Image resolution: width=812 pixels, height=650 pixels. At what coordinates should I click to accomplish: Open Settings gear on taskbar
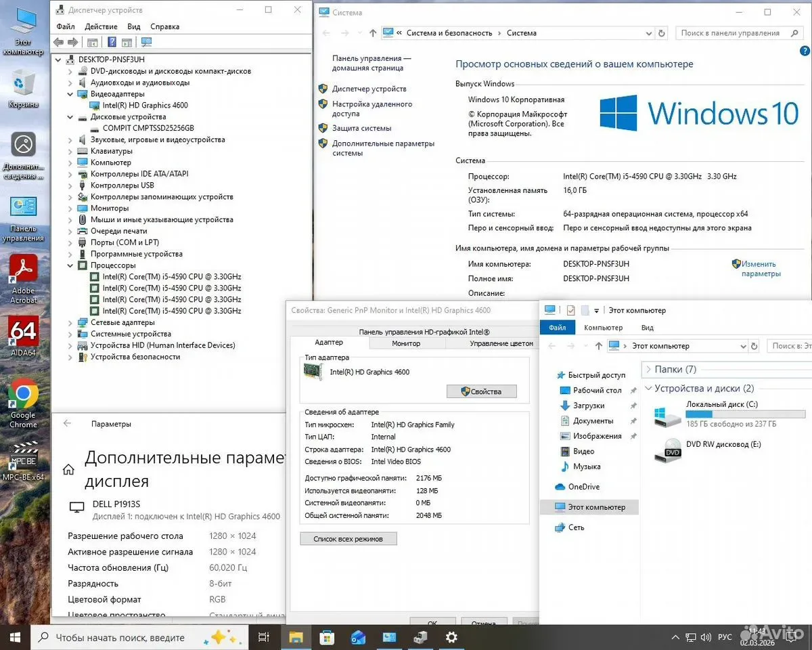click(451, 637)
